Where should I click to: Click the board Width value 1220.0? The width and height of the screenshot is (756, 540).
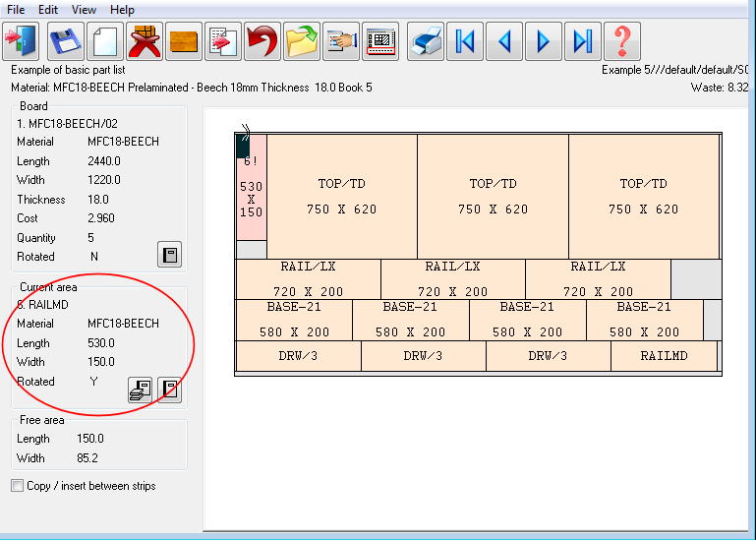click(x=104, y=180)
